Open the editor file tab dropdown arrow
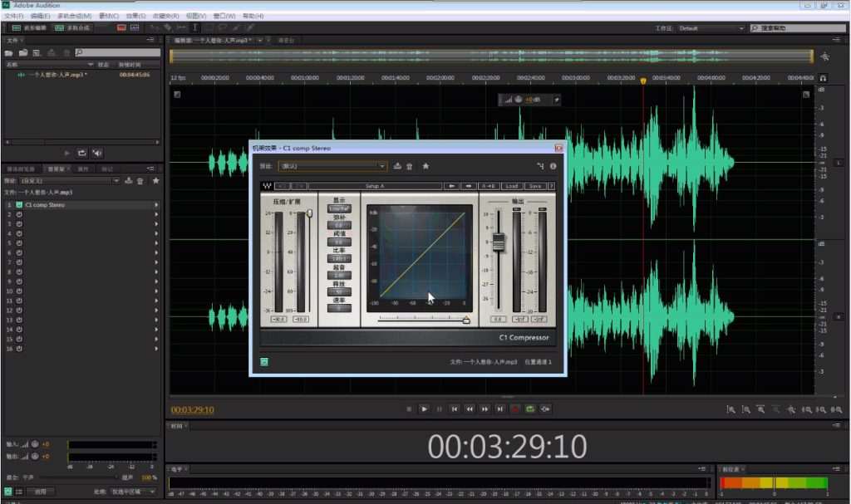Viewport: 851px width, 504px height. point(260,41)
